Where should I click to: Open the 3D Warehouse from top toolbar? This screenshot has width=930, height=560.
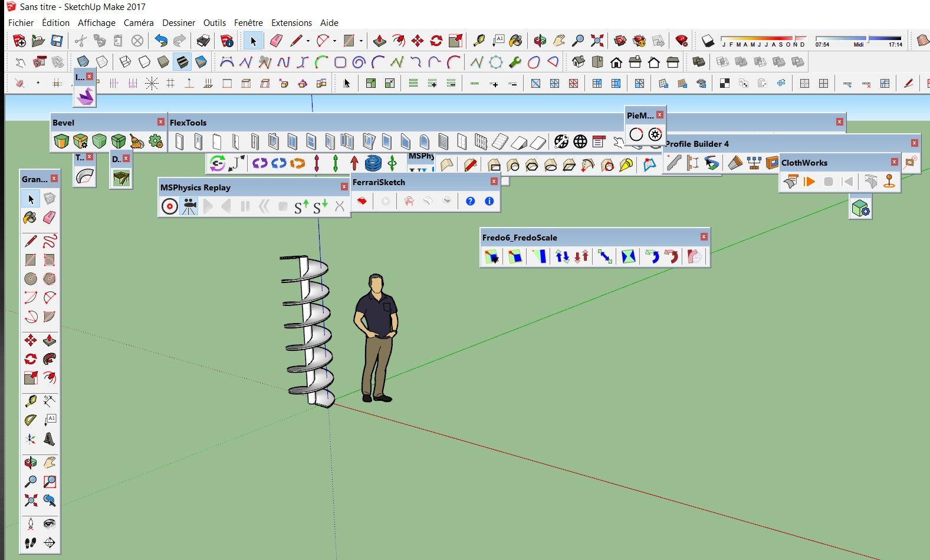click(x=620, y=41)
